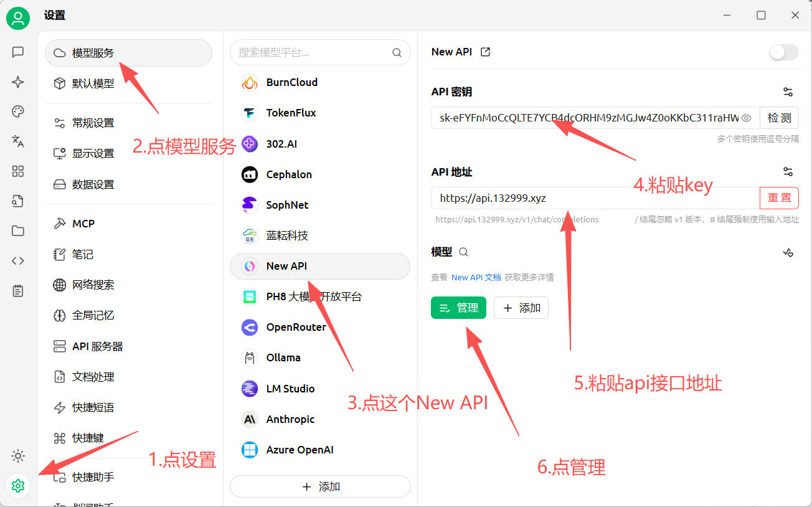Click the code tools icon in sidebar
The width and height of the screenshot is (812, 507).
pos(18,261)
